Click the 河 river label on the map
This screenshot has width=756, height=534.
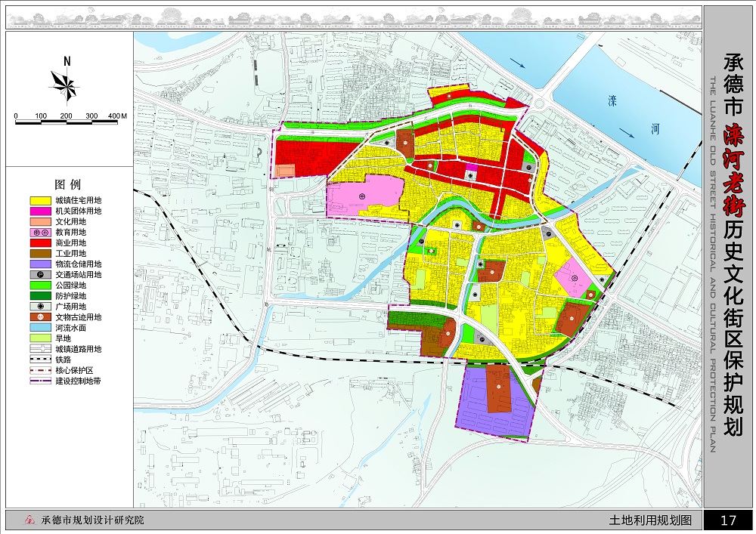click(655, 129)
